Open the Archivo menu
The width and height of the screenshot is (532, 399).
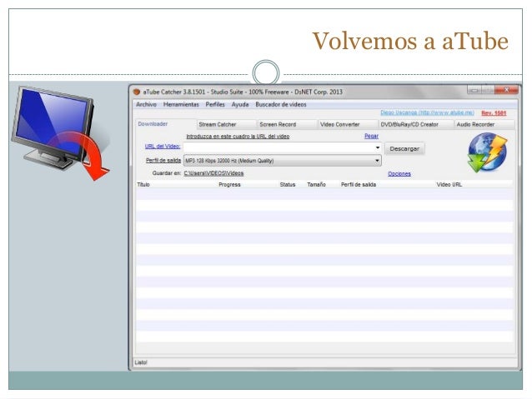[146, 104]
